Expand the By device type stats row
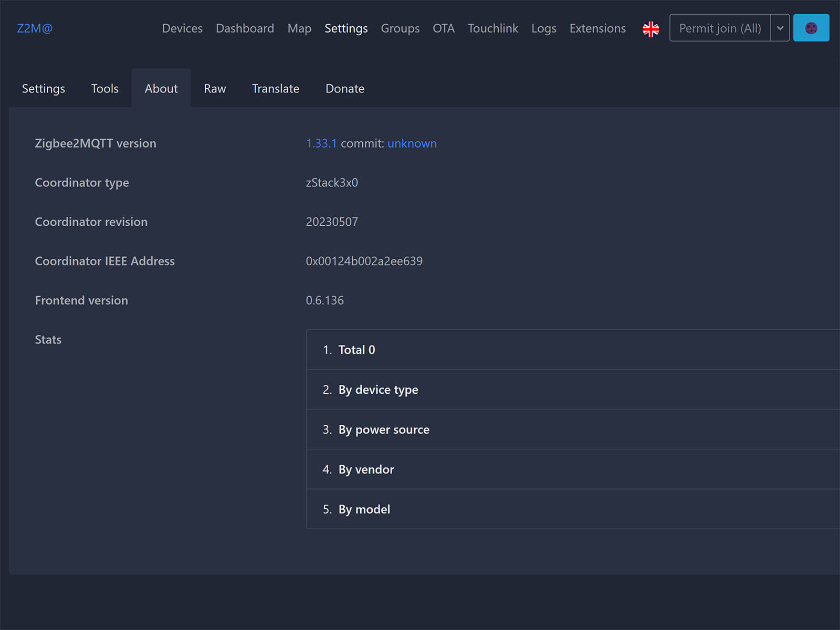 click(x=378, y=390)
